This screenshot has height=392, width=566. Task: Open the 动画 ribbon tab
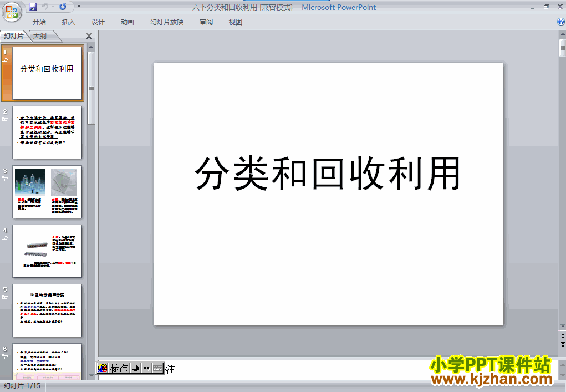pyautogui.click(x=128, y=22)
